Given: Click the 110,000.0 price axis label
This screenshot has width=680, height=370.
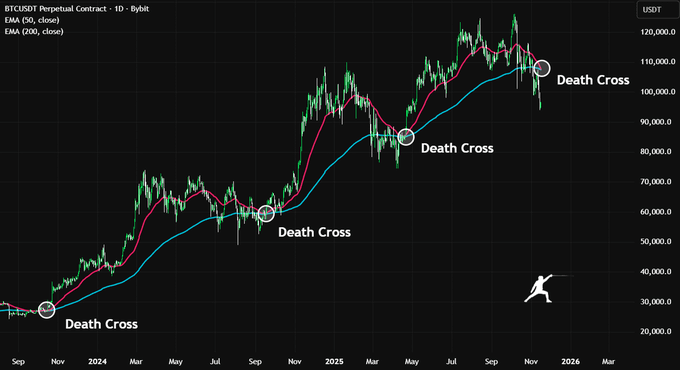Looking at the screenshot, I should (x=657, y=62).
